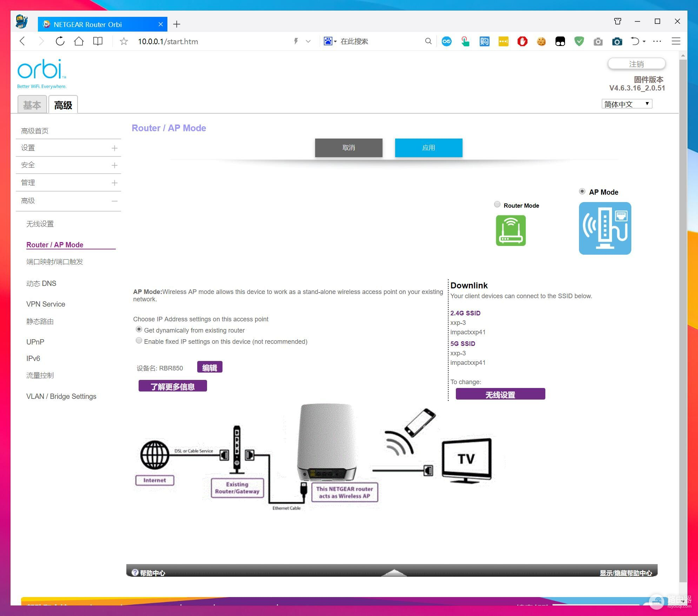
Task: Click the 编辑 button beside device name
Action: click(210, 367)
